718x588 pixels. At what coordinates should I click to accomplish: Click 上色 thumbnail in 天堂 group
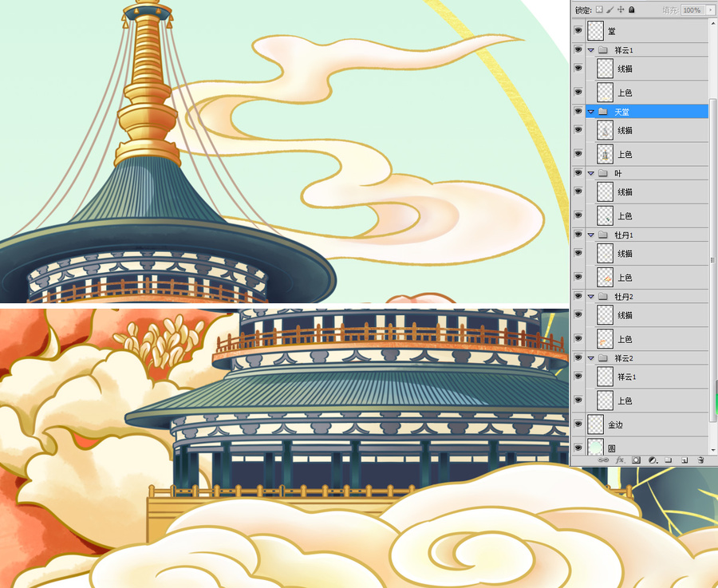605,154
